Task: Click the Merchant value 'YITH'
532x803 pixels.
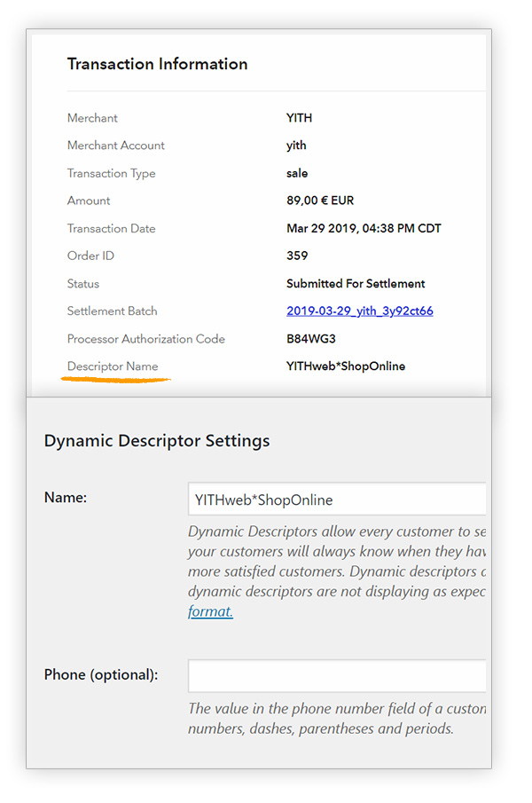Action: [299, 118]
